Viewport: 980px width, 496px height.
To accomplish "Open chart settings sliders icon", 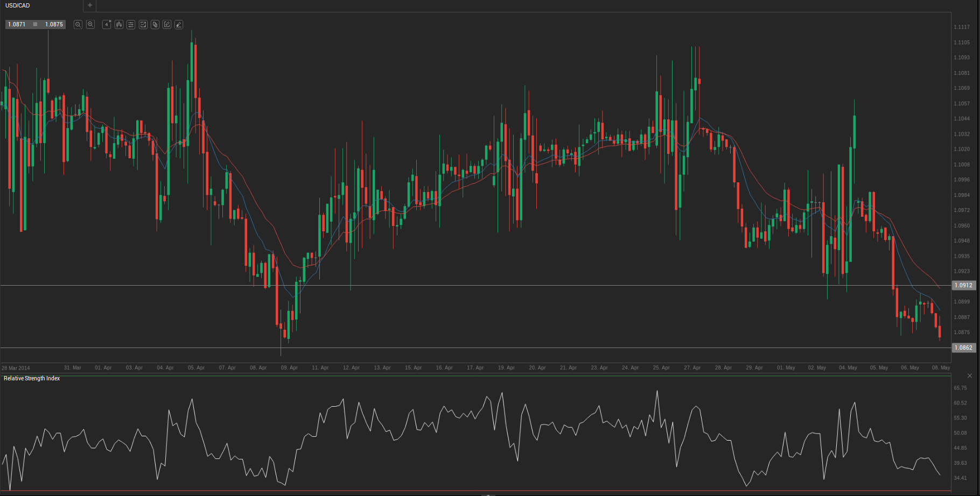I will (131, 25).
